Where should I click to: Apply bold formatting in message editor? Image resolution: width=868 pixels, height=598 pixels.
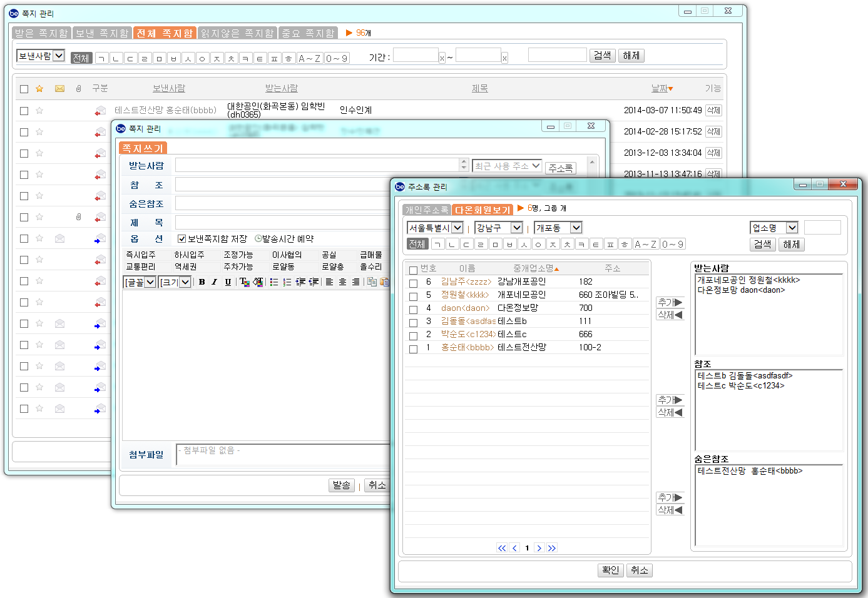click(x=202, y=282)
